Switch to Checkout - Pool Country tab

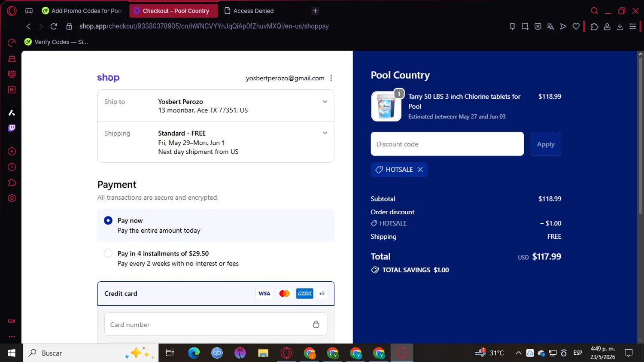point(173,11)
